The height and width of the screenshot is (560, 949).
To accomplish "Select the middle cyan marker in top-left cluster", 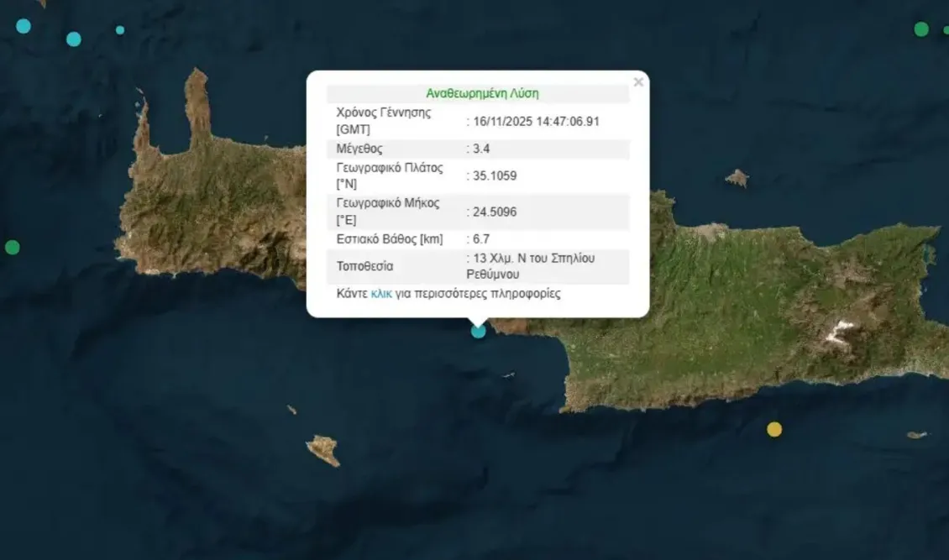I will pos(74,39).
